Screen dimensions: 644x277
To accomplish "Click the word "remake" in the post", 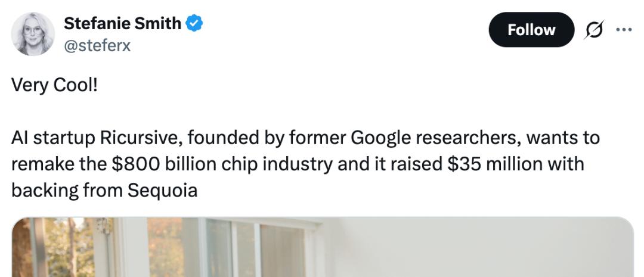I will pyautogui.click(x=40, y=164).
